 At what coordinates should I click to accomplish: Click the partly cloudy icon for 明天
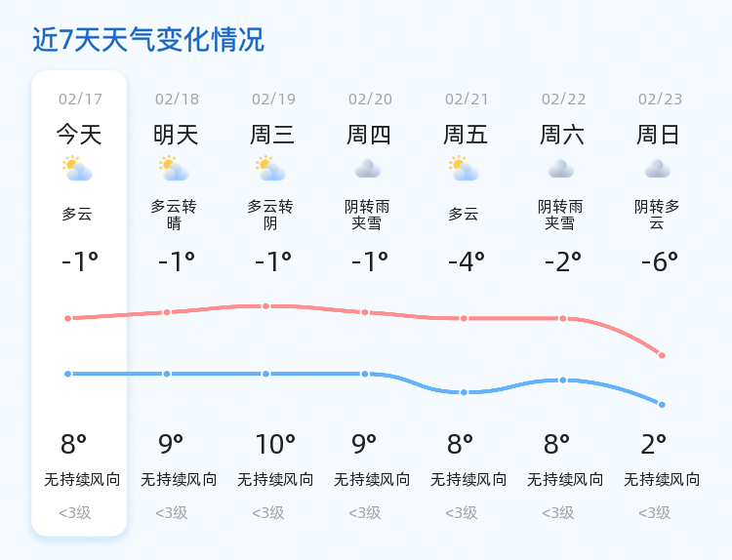click(x=174, y=169)
